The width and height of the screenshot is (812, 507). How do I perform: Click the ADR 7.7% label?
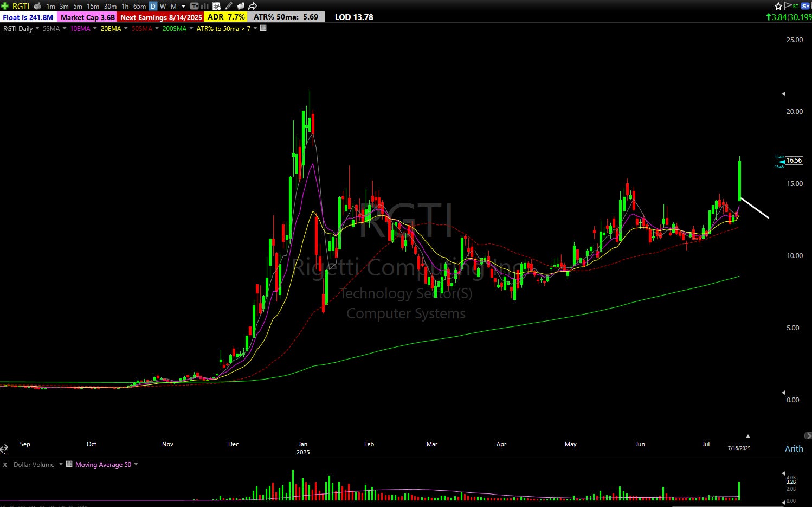tap(227, 17)
